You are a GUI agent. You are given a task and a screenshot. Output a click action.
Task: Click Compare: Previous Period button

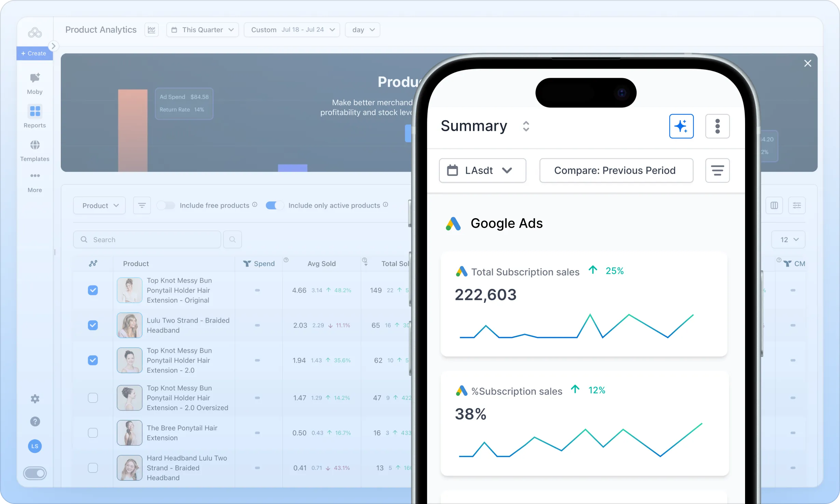coord(616,170)
